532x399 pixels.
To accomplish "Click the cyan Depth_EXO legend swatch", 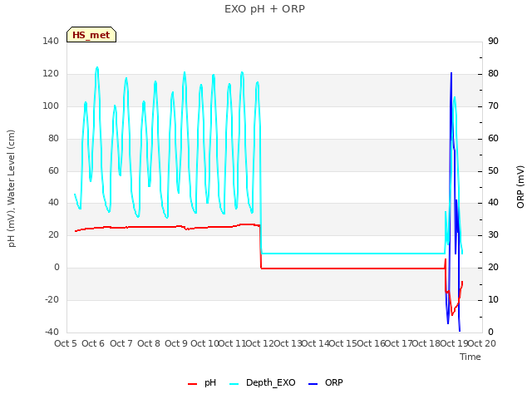I will point(234,384).
